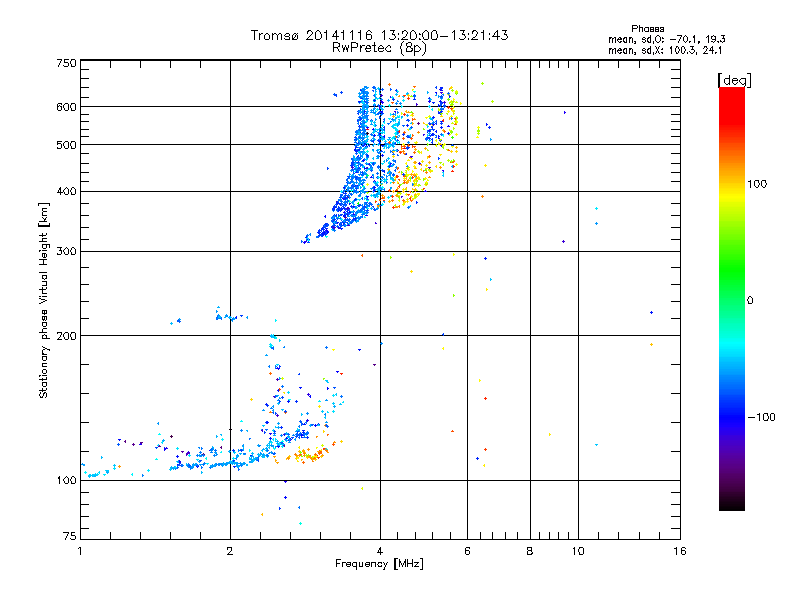Click the y-axis '400' tick label

pyautogui.click(x=66, y=192)
